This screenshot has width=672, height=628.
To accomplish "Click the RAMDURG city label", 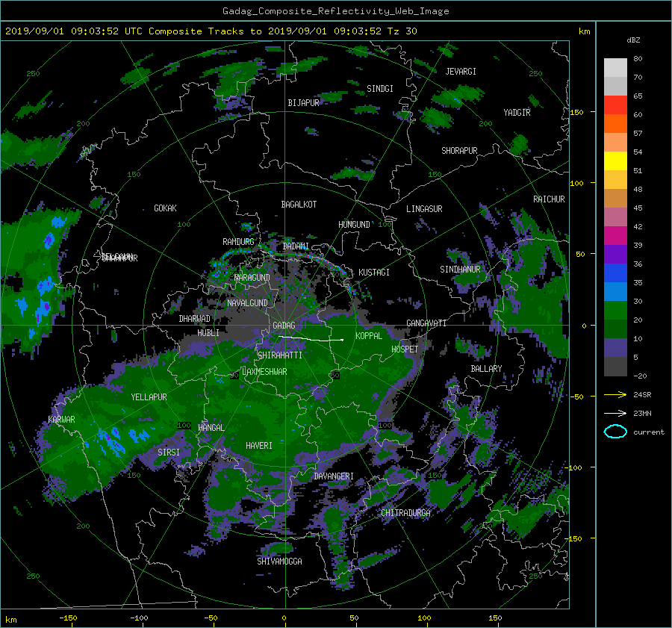I will 238,242.
